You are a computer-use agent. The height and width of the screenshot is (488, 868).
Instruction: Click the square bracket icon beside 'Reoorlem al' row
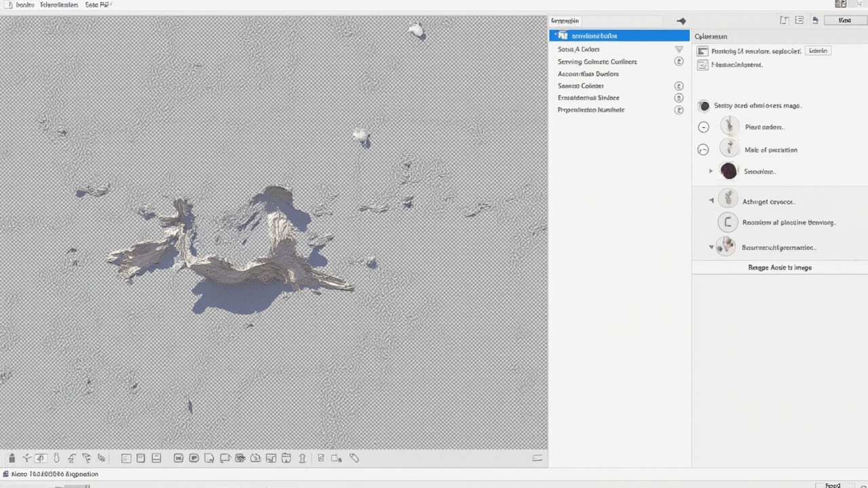(728, 222)
